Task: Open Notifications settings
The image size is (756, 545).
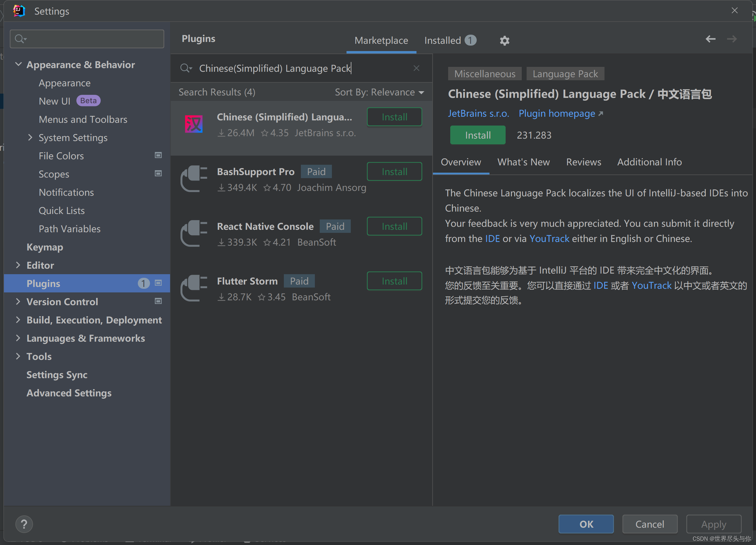Action: (66, 192)
